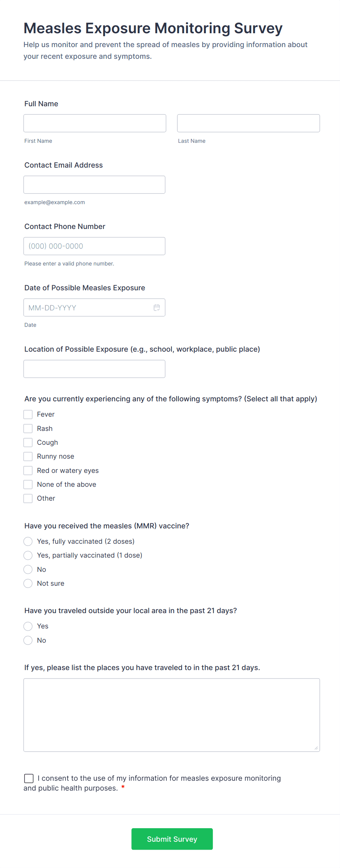Choose No for travel in past 21 days
The width and height of the screenshot is (340, 868).
(x=28, y=640)
